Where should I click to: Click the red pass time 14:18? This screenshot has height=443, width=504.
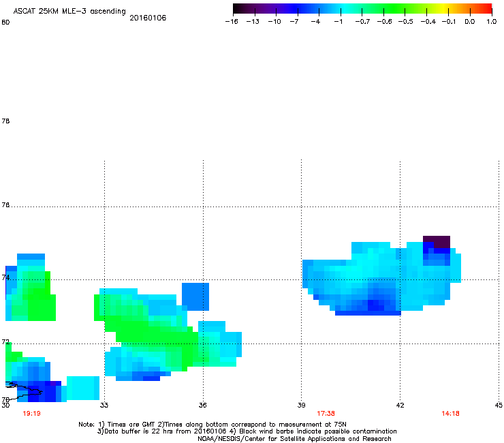[450, 414]
